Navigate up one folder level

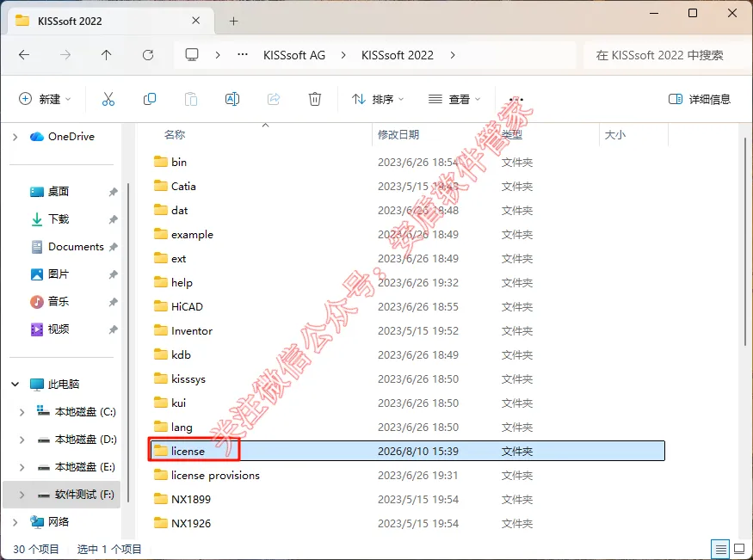107,55
